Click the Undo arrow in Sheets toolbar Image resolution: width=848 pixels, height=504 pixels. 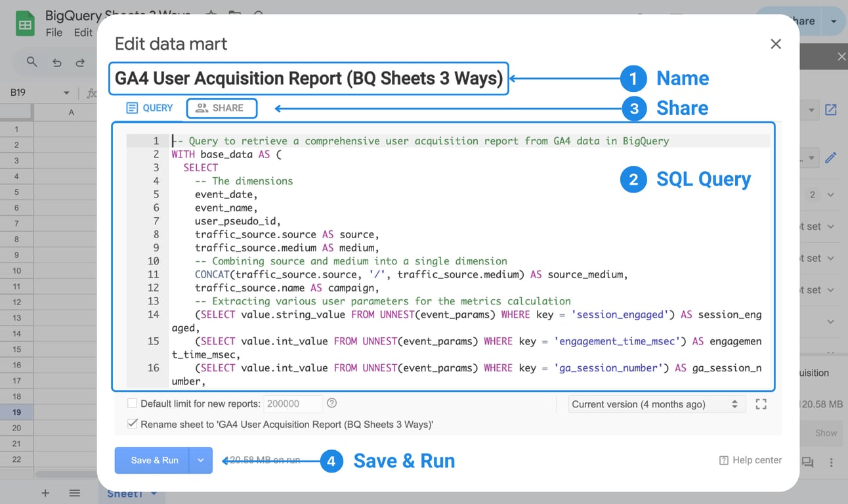click(57, 63)
